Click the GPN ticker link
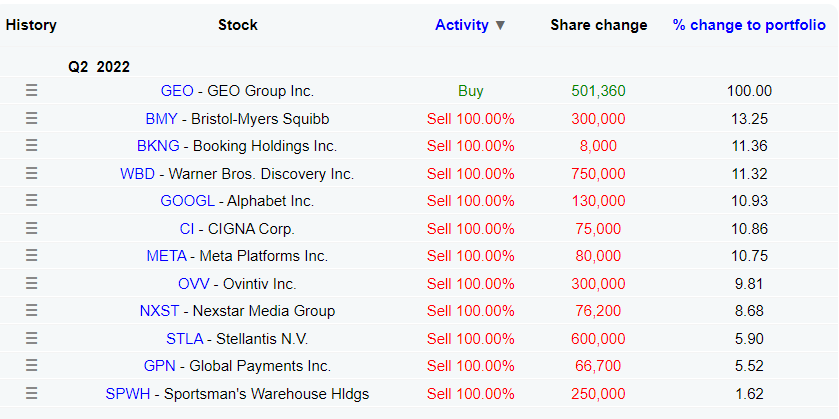839x419 pixels. pyautogui.click(x=160, y=366)
